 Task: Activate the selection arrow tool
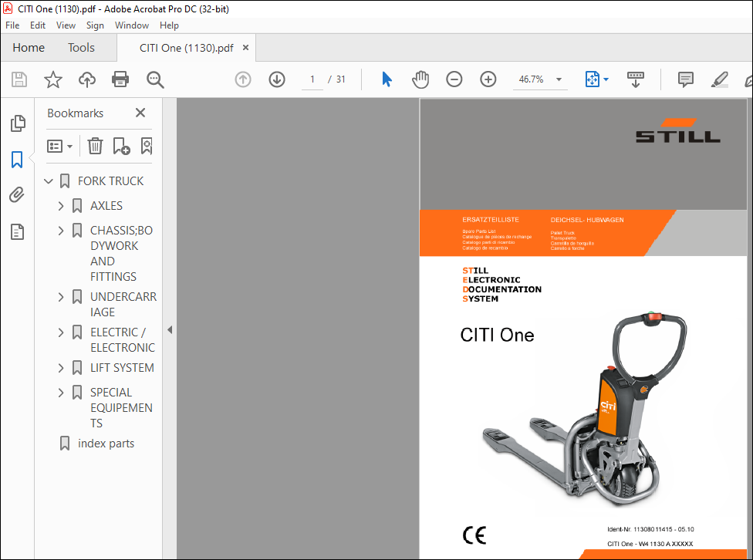(x=387, y=79)
